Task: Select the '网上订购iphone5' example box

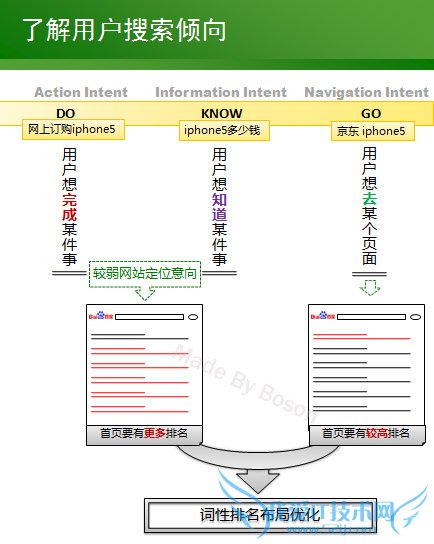Action: [x=73, y=129]
